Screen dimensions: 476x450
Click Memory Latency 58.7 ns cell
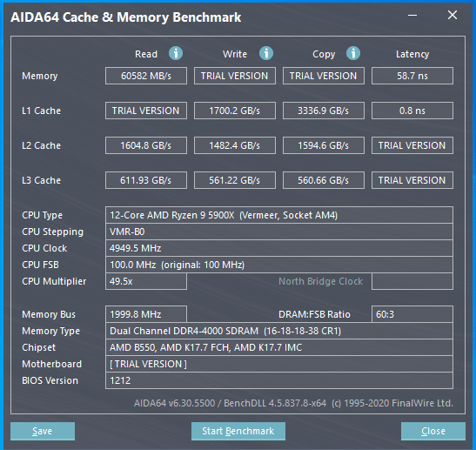click(412, 76)
